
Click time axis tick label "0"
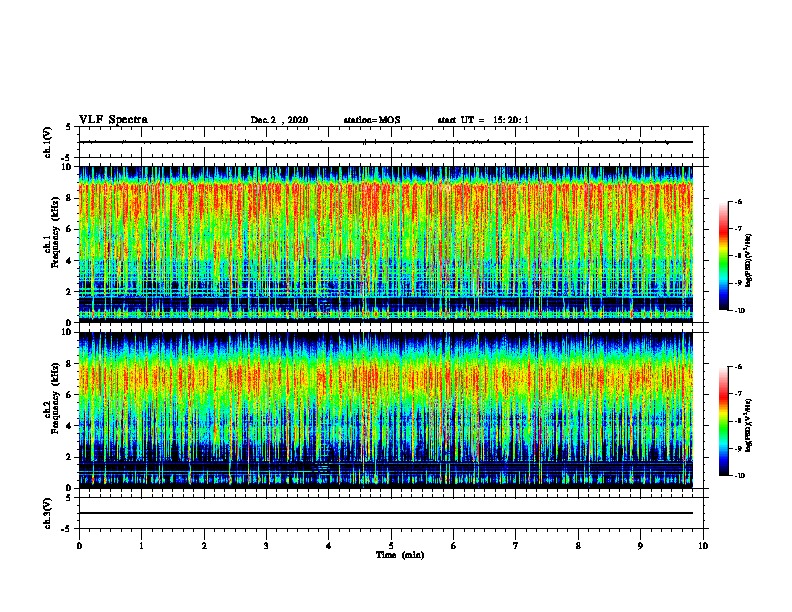[x=79, y=546]
